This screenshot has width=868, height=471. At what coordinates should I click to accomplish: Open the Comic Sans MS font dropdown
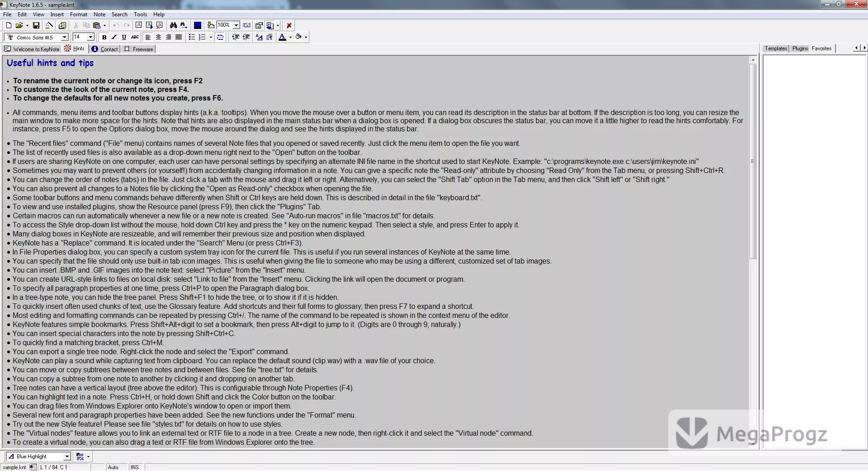point(64,37)
